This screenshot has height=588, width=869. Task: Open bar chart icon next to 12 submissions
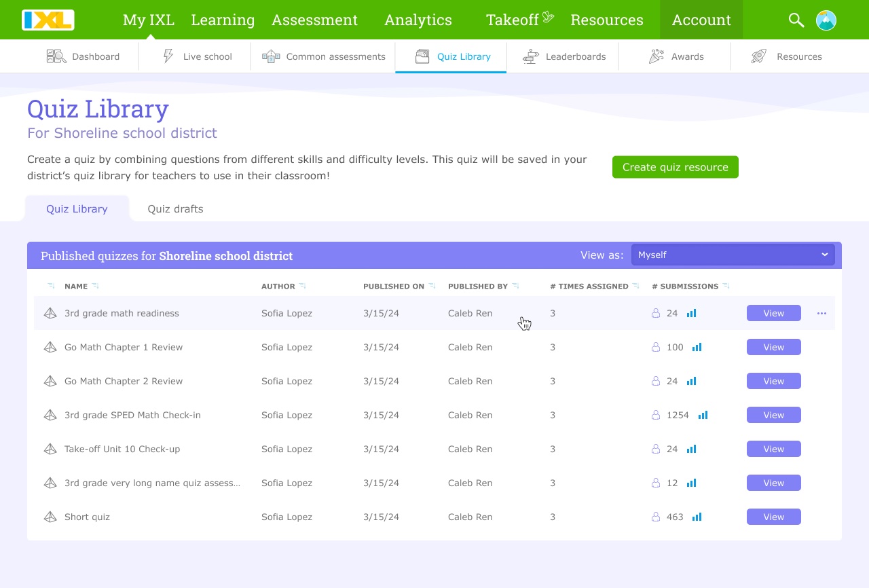click(x=691, y=483)
